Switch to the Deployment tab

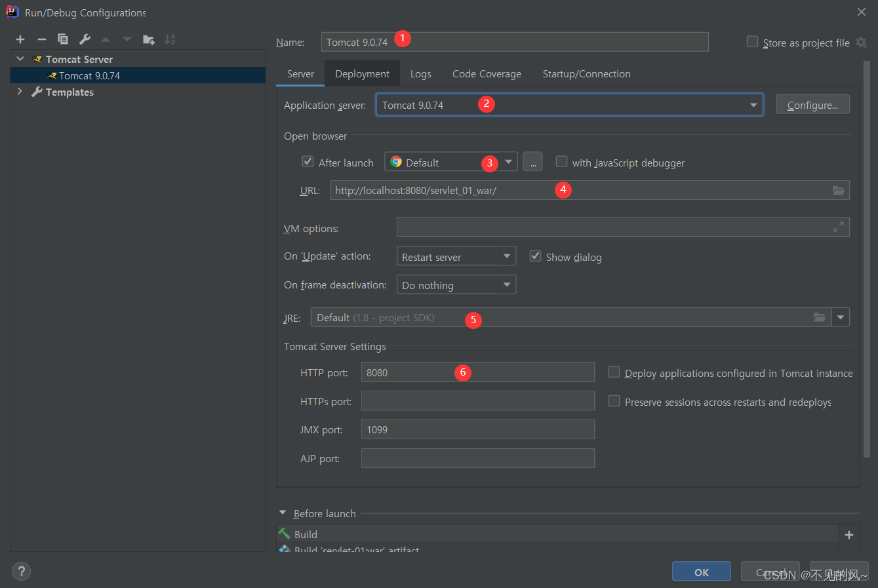[362, 74]
